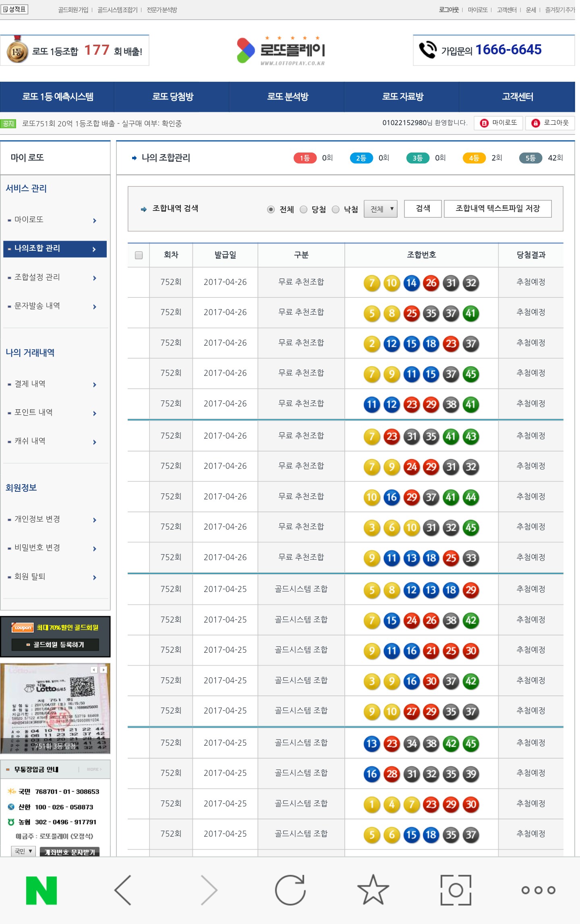
Task: Bookmark the page with the star icon
Action: 373,890
